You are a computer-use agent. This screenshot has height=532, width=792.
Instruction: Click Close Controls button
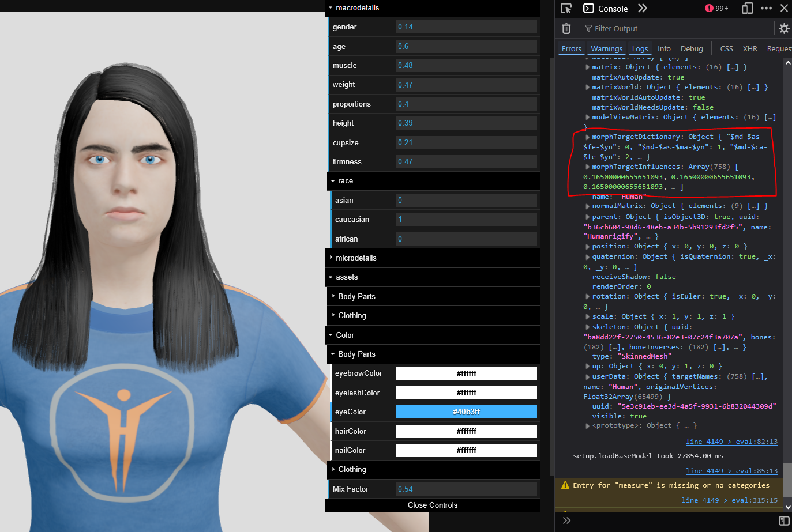[x=433, y=505]
